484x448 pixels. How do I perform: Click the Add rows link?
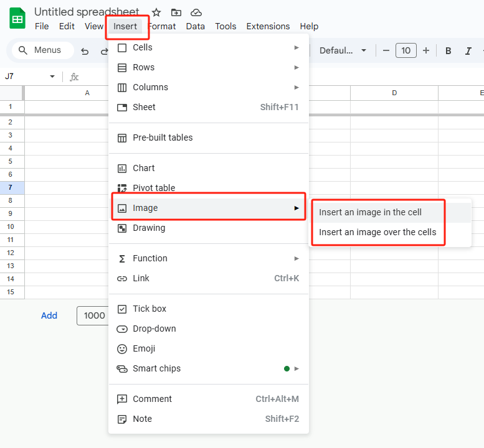[49, 315]
